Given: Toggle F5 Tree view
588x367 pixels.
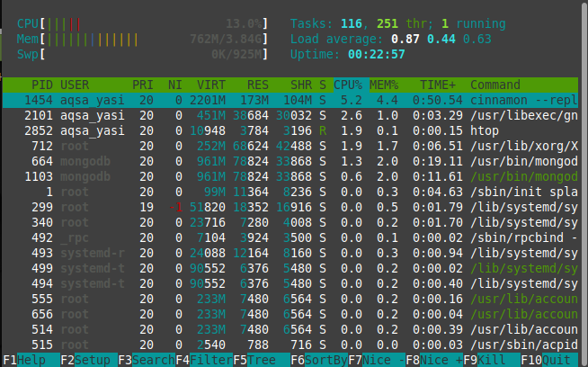Looking at the screenshot, I should tap(256, 359).
